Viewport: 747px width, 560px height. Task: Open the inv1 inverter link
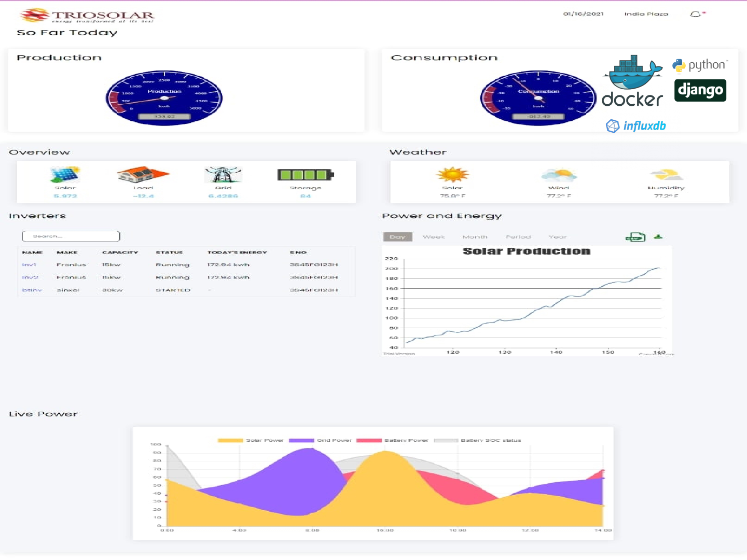coord(29,265)
